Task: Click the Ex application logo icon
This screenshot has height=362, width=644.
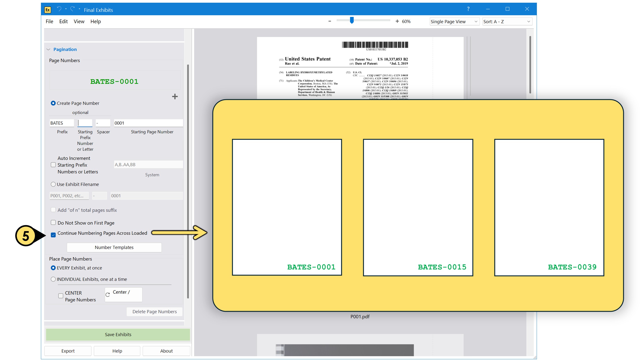Action: click(47, 10)
